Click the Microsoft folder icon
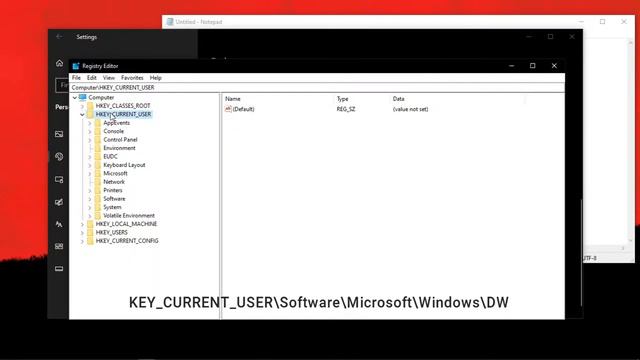The image size is (640, 360). 98,173
